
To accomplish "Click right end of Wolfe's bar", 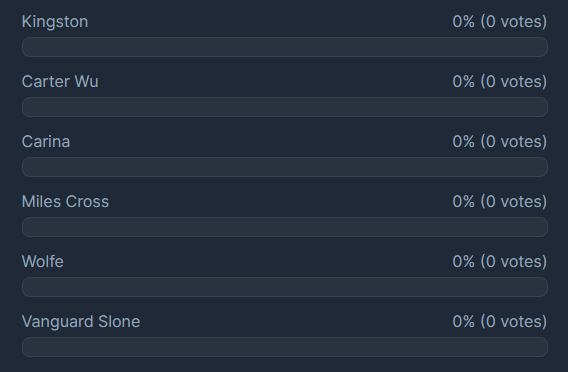I will [x=542, y=287].
